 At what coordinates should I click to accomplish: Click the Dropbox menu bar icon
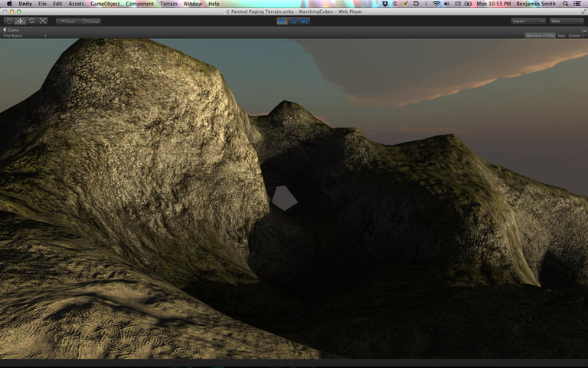[x=385, y=4]
